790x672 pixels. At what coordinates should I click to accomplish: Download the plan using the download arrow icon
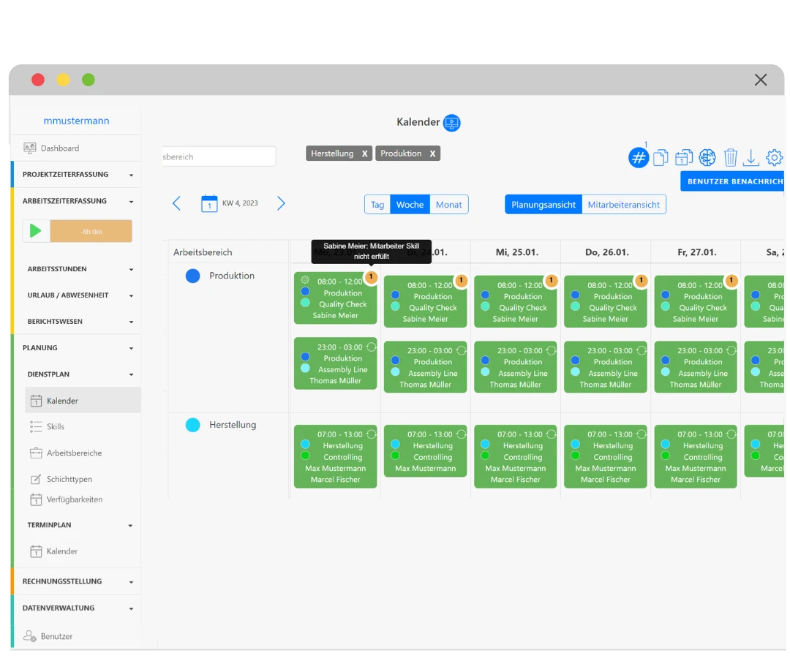750,157
